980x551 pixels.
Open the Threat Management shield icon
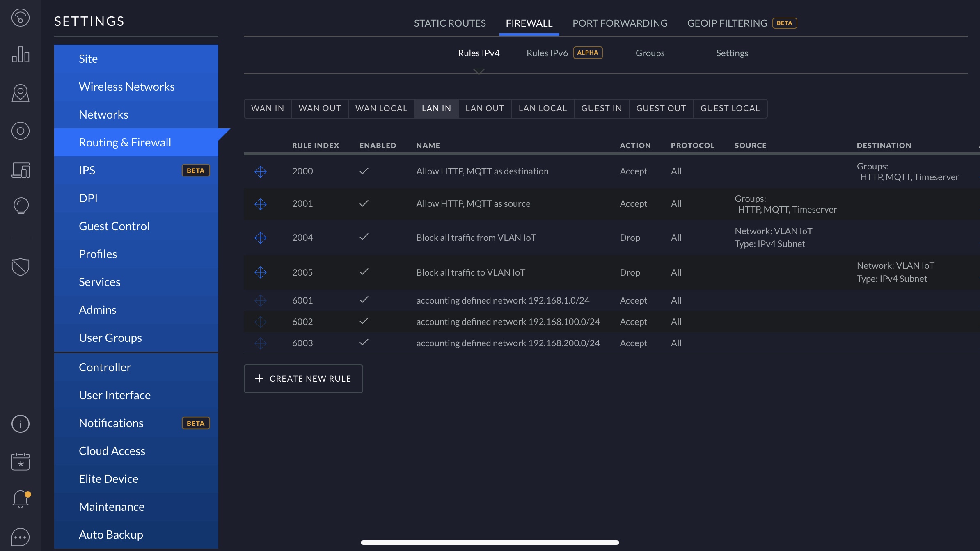[20, 267]
